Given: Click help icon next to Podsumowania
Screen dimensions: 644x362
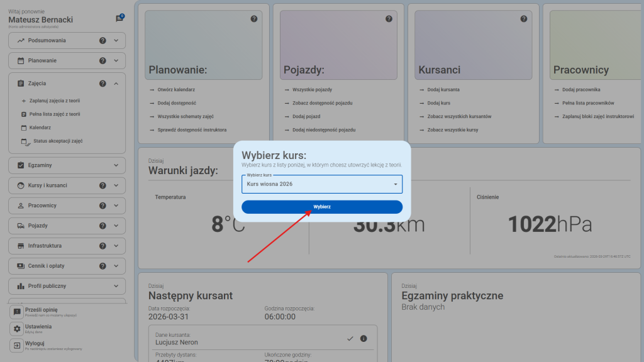Looking at the screenshot, I should click(103, 41).
